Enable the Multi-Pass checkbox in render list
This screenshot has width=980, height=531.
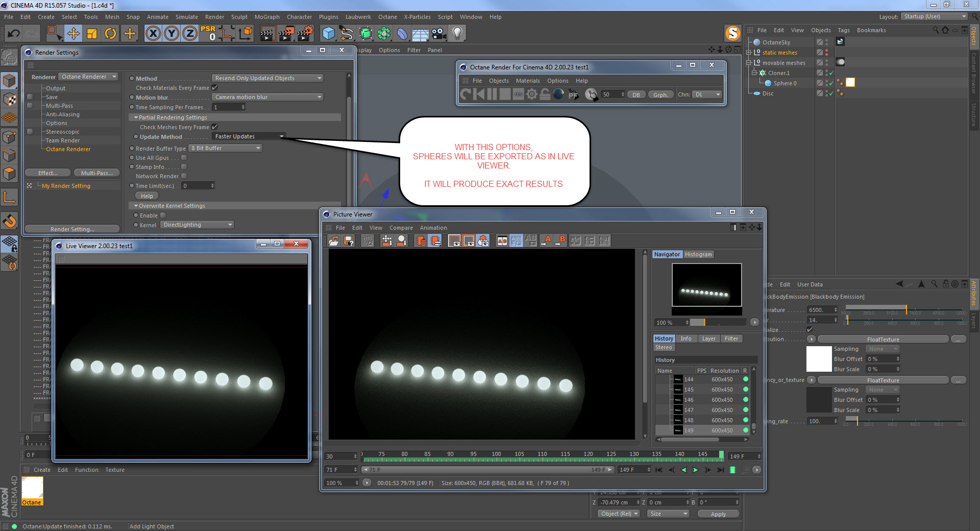click(30, 106)
